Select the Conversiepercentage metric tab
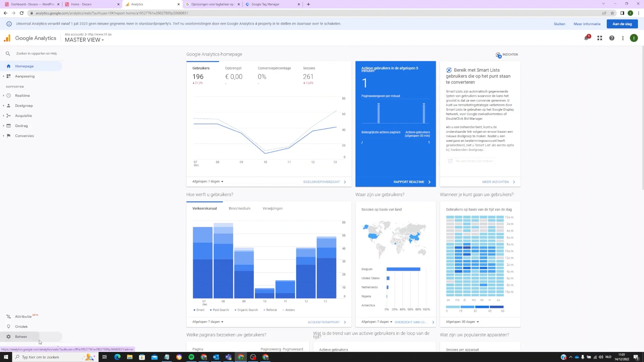 pos(274,76)
